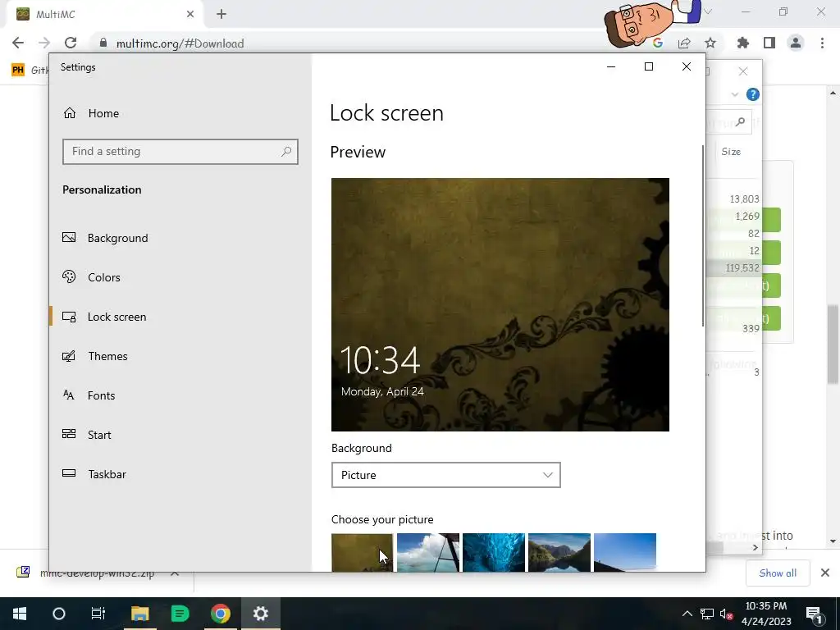
Task: Choose the mountain lake picture thumbnail
Action: pyautogui.click(x=559, y=552)
